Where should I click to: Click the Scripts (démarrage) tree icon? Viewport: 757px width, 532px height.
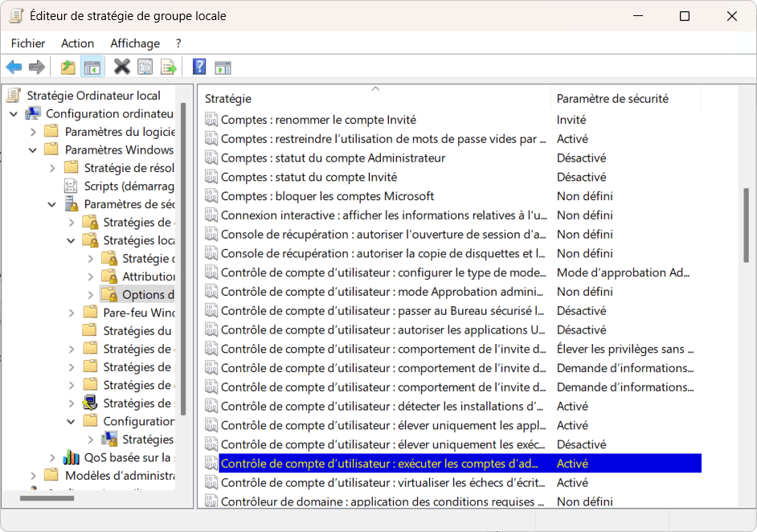[x=71, y=186]
